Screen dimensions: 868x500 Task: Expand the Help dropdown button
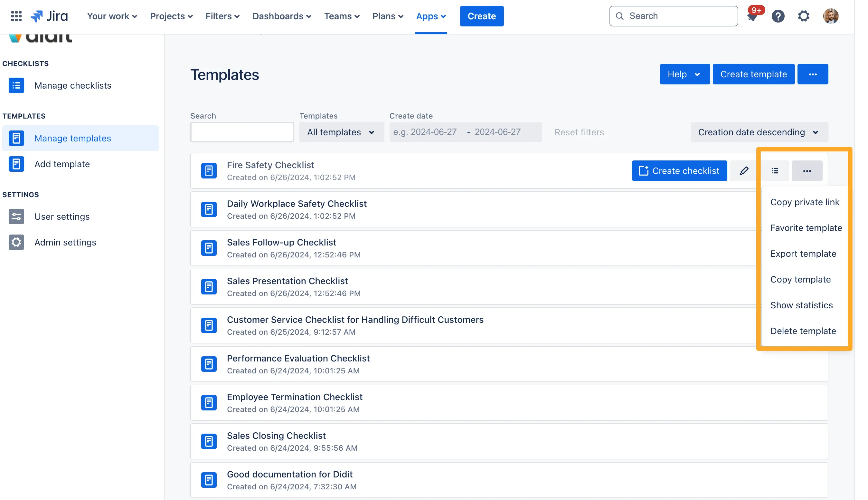pos(684,74)
